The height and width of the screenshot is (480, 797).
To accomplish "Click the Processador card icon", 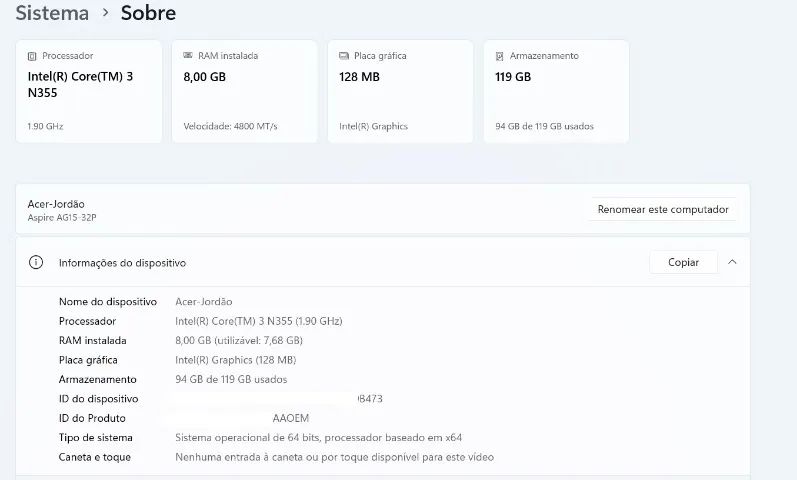I will (x=32, y=56).
